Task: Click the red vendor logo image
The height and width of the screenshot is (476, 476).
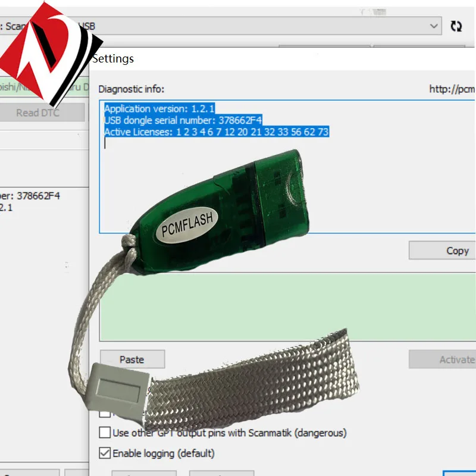Action: [x=51, y=48]
